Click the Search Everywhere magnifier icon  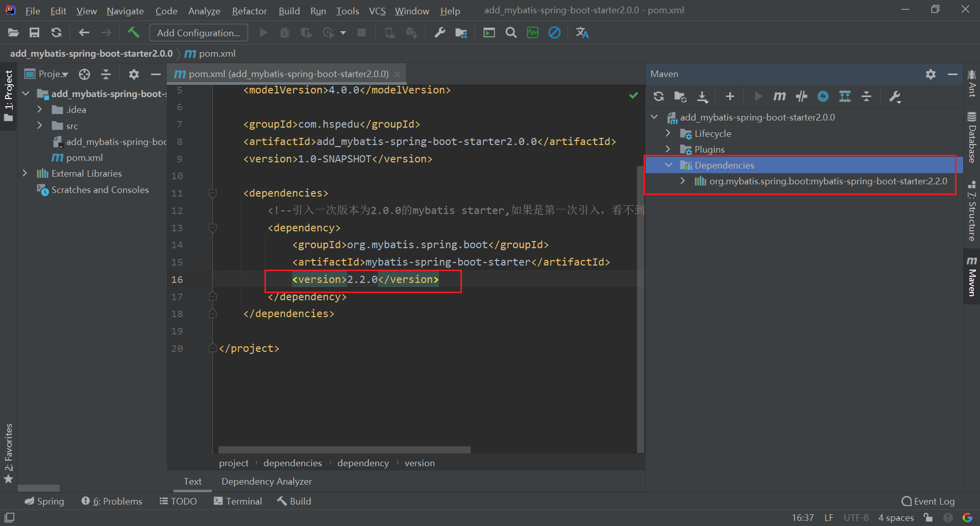511,33
